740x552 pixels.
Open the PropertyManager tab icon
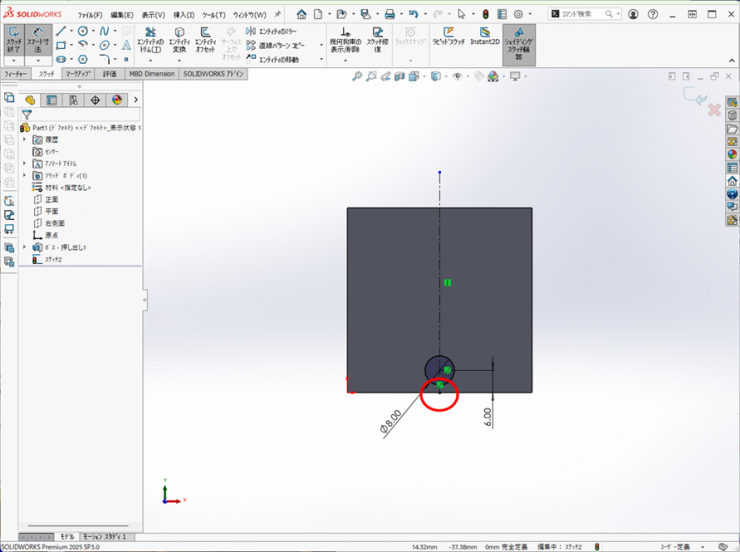[52, 100]
